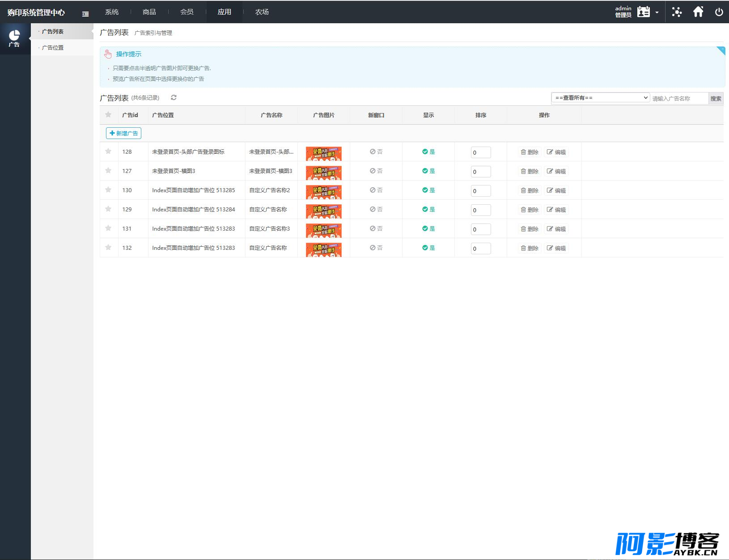This screenshot has width=729, height=560.
Task: Open the sitemap dots icon in header
Action: pos(677,12)
